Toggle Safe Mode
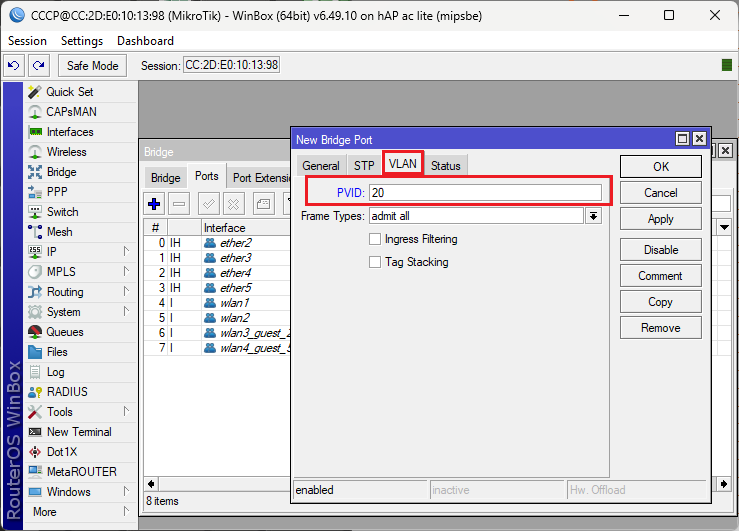 [x=92, y=65]
